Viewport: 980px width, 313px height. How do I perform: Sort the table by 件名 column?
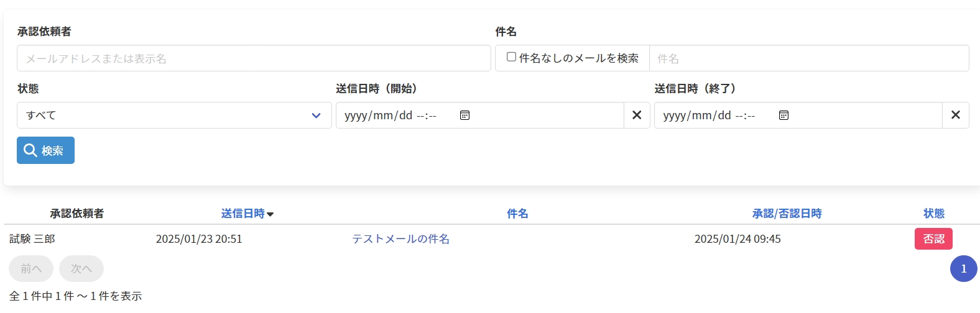pyautogui.click(x=517, y=214)
